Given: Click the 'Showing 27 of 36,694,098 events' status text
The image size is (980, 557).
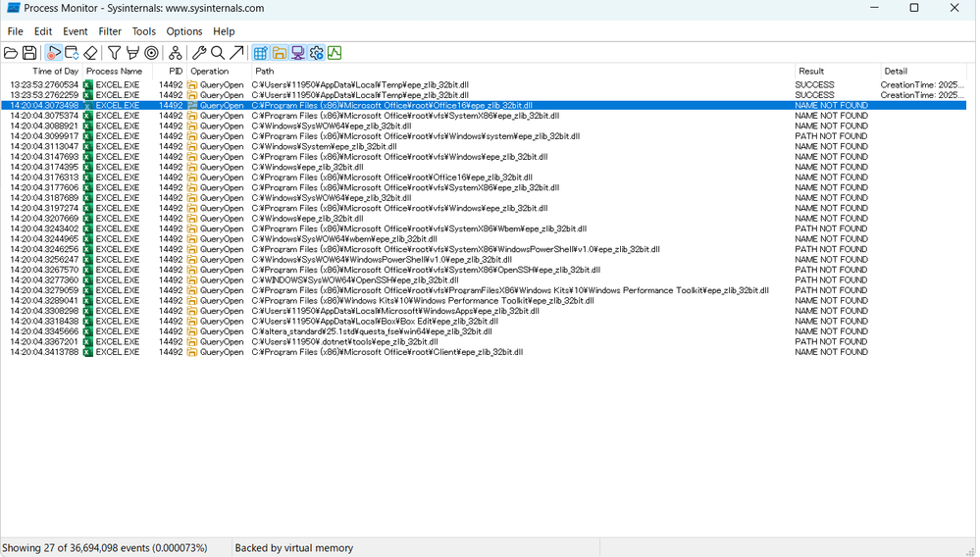Looking at the screenshot, I should [x=104, y=547].
